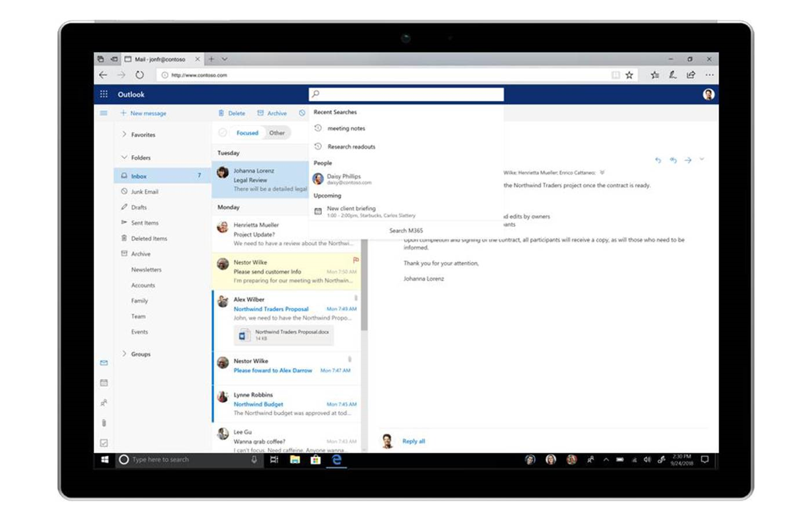Open the People module icon

[x=104, y=403]
